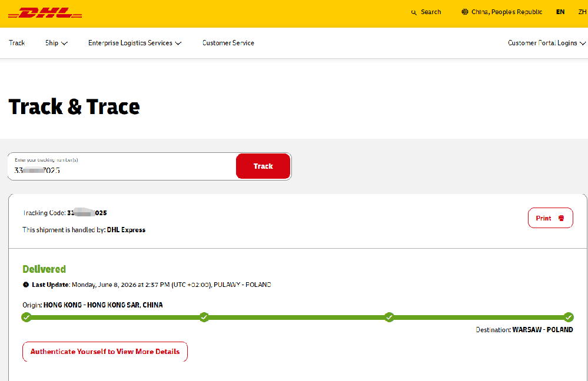Click Destination WARSAW - POLAND text
Screen dimensions: 588x381
pos(524,330)
